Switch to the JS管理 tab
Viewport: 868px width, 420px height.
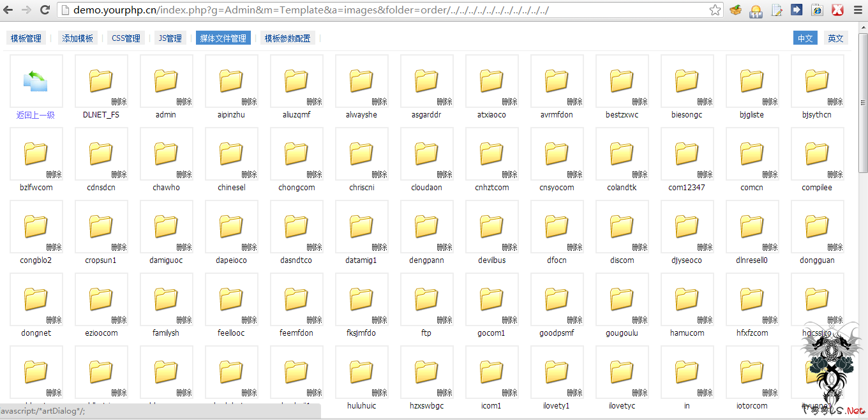point(170,38)
